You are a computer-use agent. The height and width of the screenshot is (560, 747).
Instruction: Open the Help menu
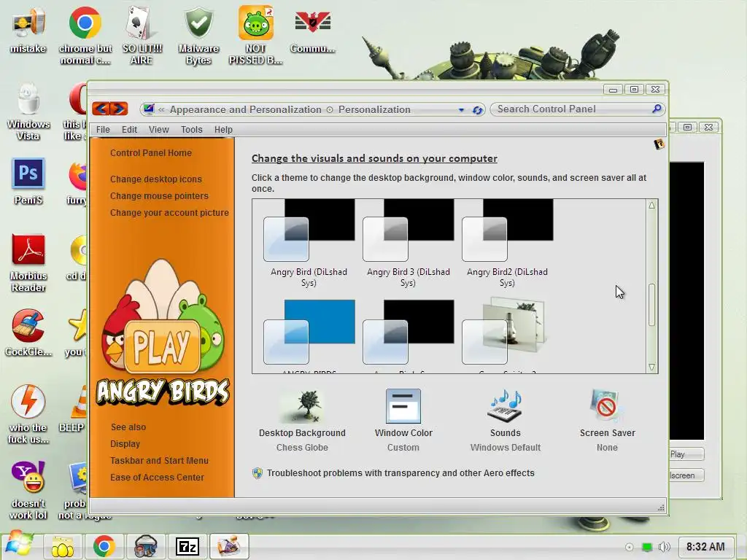(x=223, y=130)
